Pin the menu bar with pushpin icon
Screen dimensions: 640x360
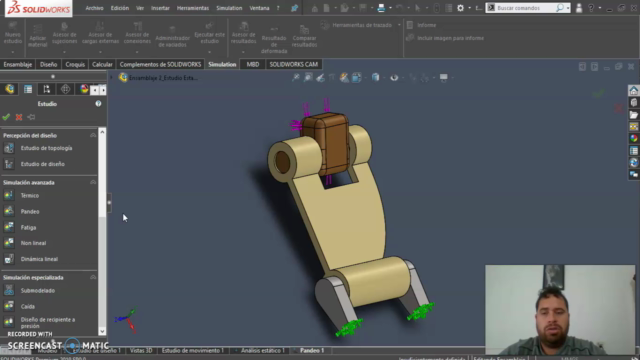pyautogui.click(x=294, y=8)
